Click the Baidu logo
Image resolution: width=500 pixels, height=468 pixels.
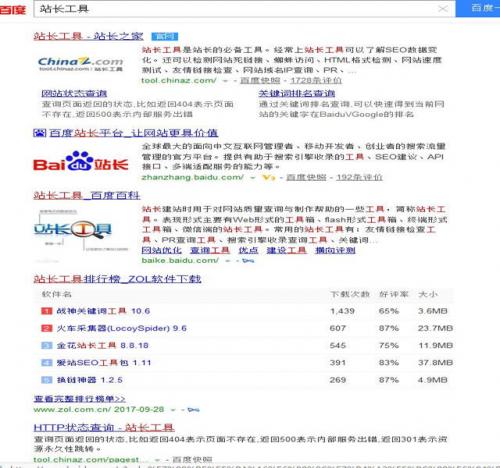tap(13, 9)
